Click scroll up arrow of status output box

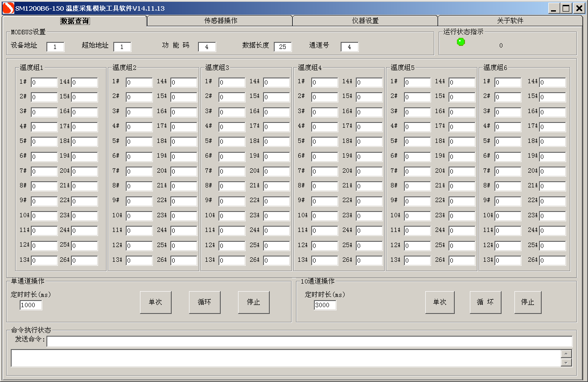click(566, 354)
